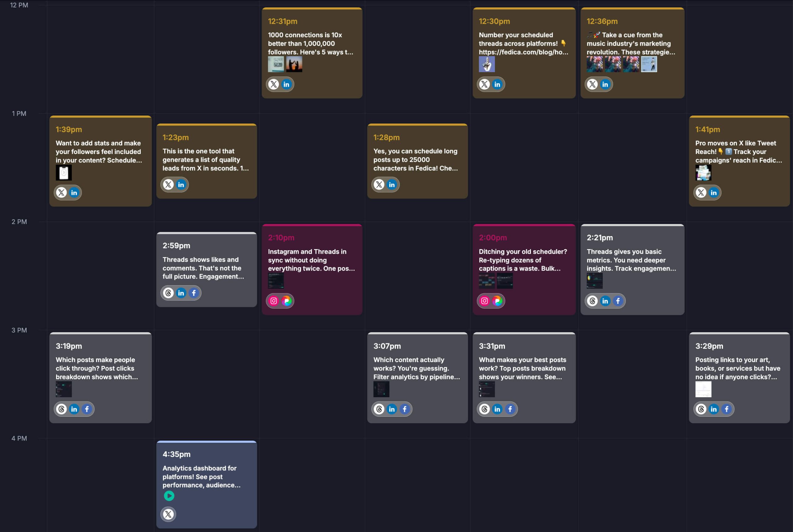
Task: Click Instagram icon on the 2:10pm post
Action: pos(274,301)
